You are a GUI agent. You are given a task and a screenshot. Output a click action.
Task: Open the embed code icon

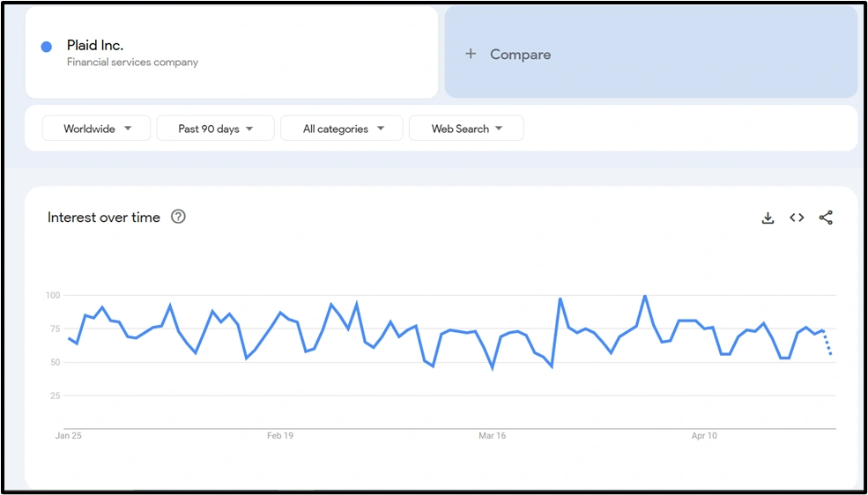point(797,218)
